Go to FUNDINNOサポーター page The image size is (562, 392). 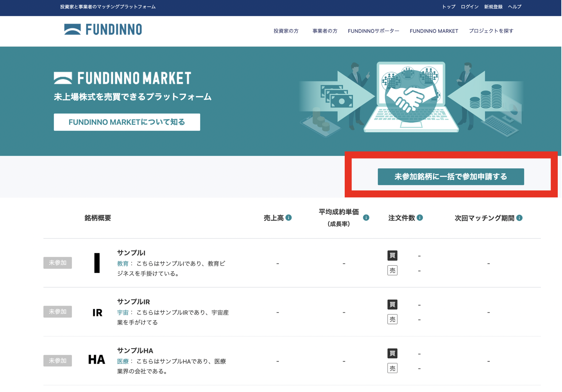(x=373, y=31)
